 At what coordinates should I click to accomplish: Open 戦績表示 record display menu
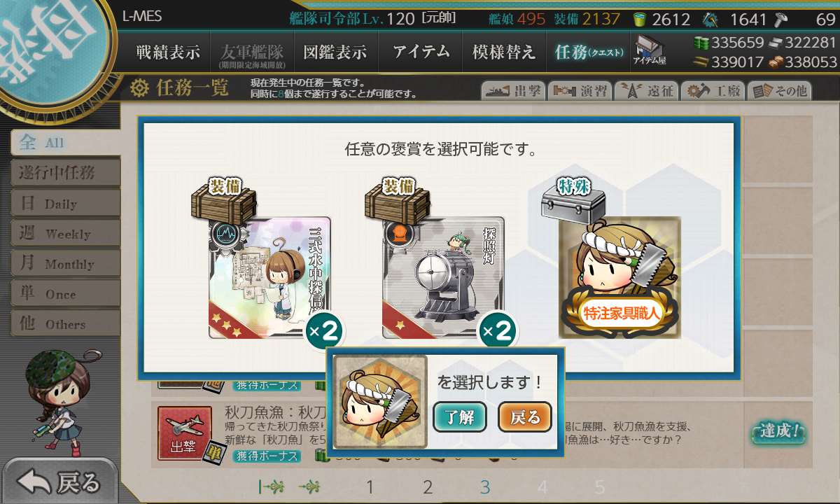pos(168,52)
